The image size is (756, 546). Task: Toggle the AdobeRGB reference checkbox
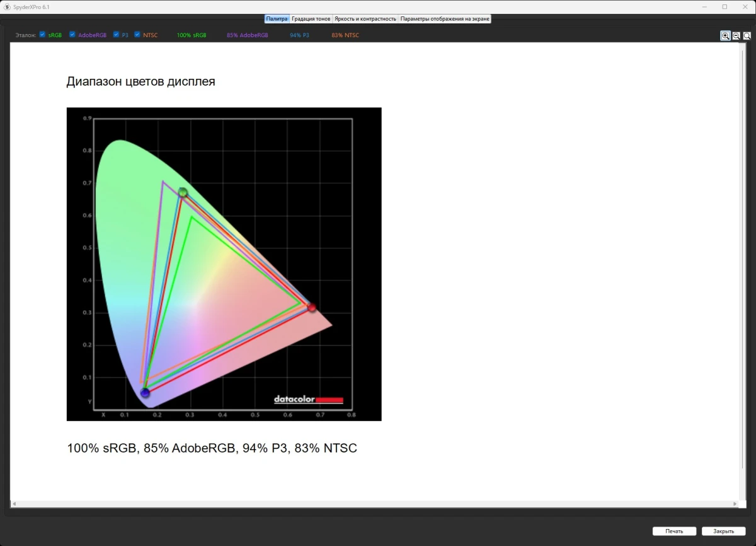[72, 35]
